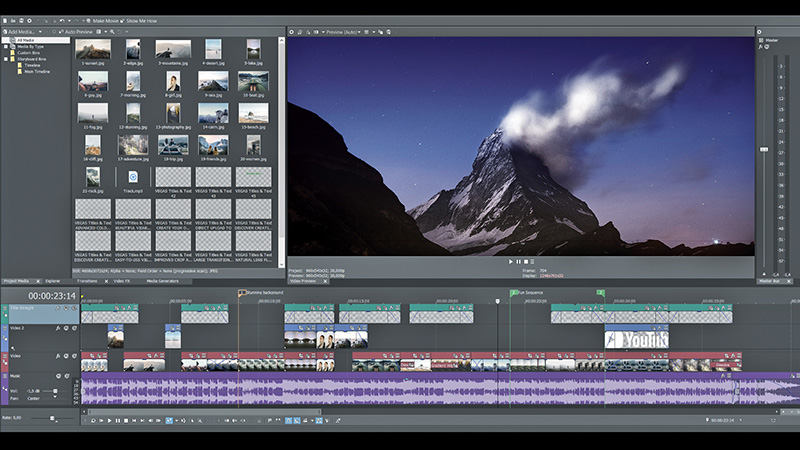Select the 3-mountains.jpg thumbnail
800x450 pixels.
click(173, 51)
